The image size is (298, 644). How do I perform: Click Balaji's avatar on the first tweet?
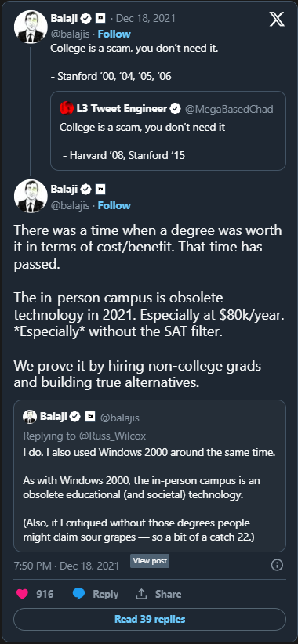pos(31,27)
